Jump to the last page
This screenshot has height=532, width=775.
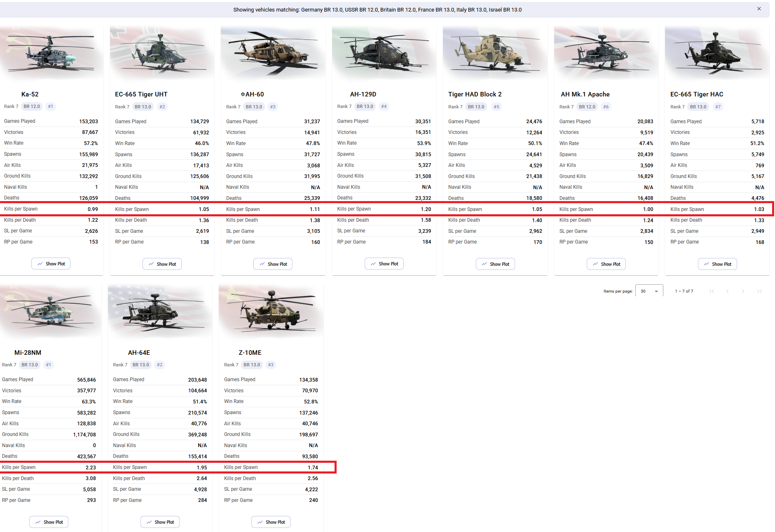pyautogui.click(x=759, y=291)
